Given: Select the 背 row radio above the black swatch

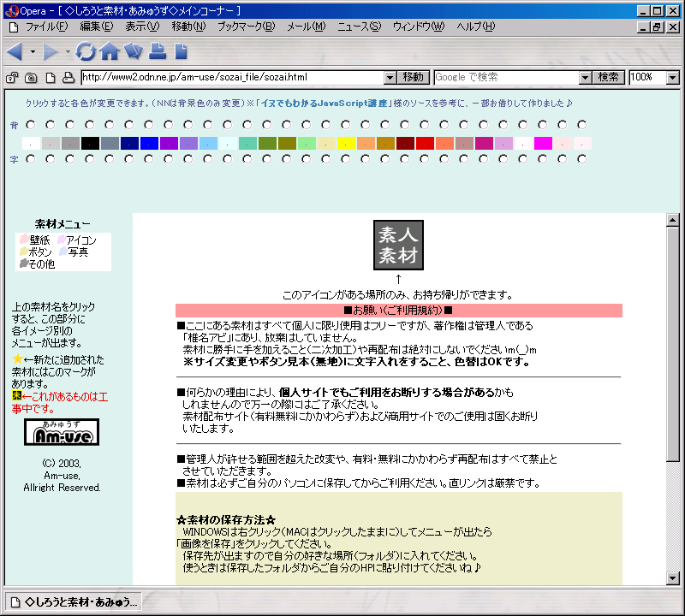Looking at the screenshot, I should click(x=90, y=125).
